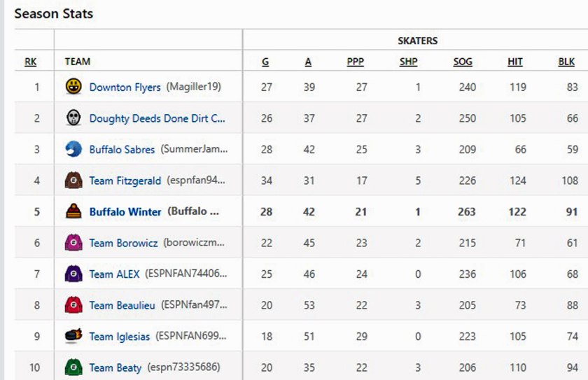Screen dimensions: 588x380
Task: Click the Downton Flyers smiley team logo
Action: tap(73, 87)
